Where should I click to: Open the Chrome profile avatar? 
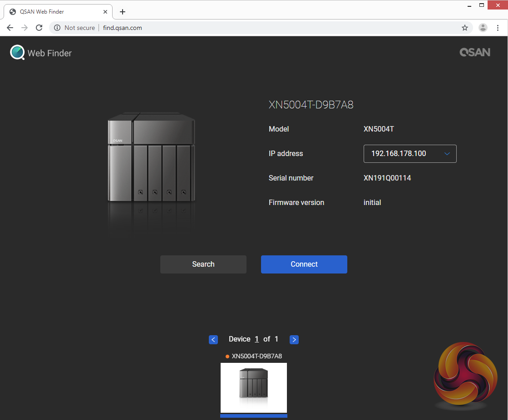pyautogui.click(x=483, y=28)
